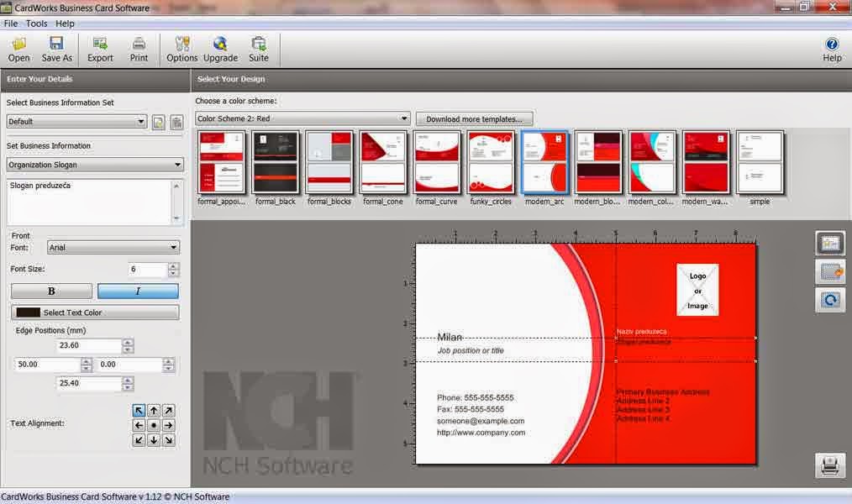This screenshot has height=504, width=852.
Task: Click the printer icon at bottom right
Action: [829, 465]
